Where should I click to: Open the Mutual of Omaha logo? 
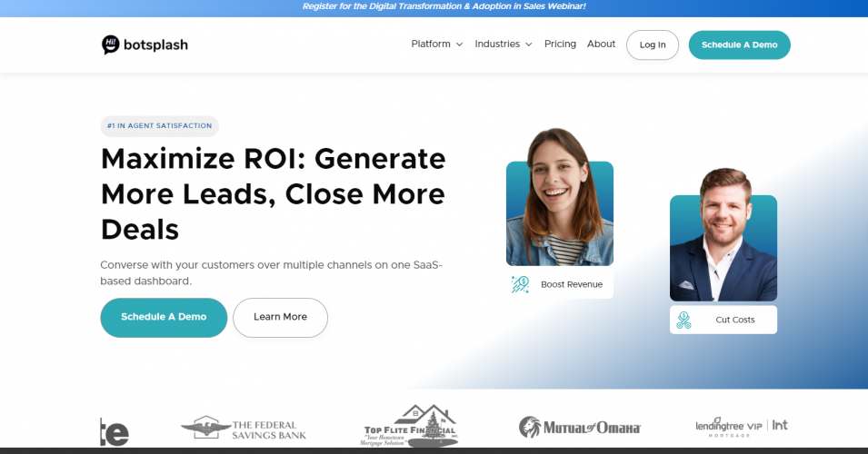pyautogui.click(x=580, y=428)
